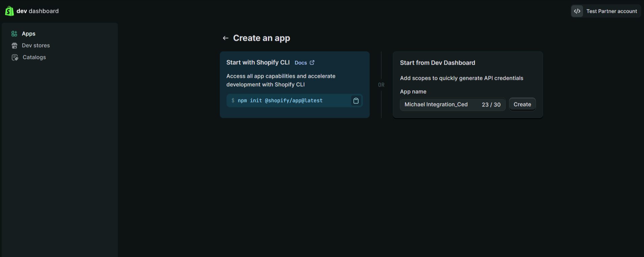The image size is (644, 257).
Task: Click the code brackets icon at top right
Action: click(577, 11)
